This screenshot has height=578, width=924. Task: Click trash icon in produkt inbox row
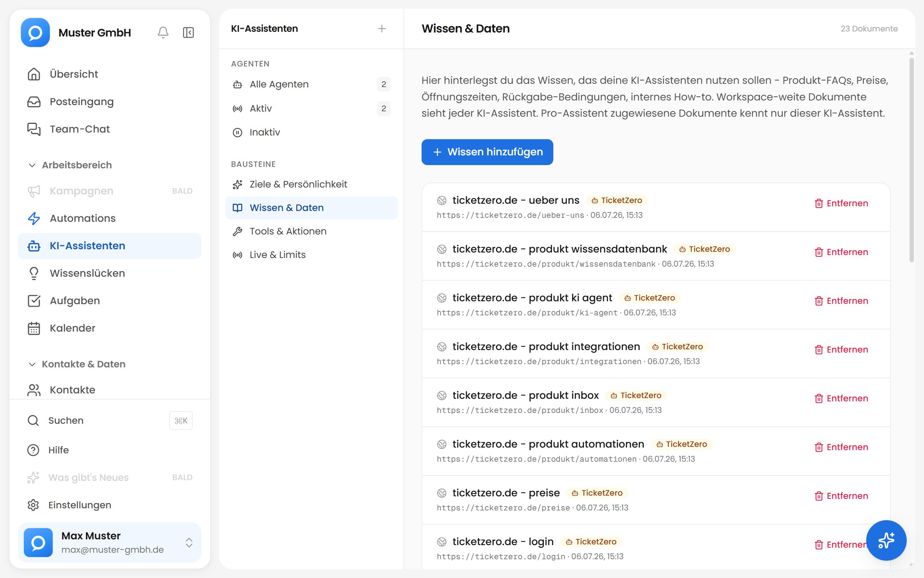tap(818, 398)
